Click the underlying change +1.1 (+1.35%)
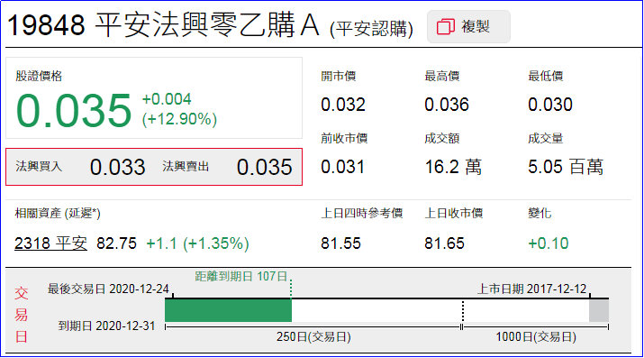 click(197, 243)
